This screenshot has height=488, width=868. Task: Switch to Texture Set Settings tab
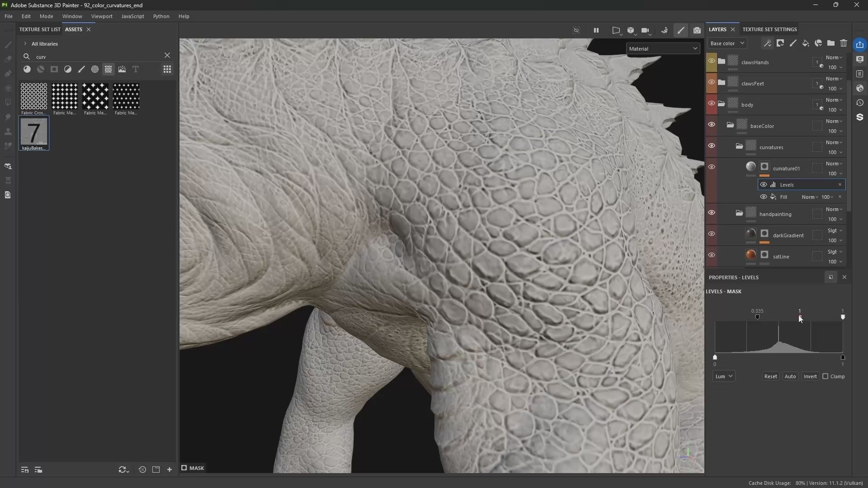click(x=769, y=29)
